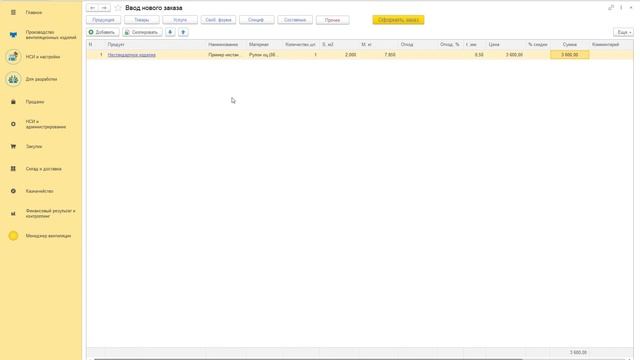Add form to favorites with star

[118, 8]
